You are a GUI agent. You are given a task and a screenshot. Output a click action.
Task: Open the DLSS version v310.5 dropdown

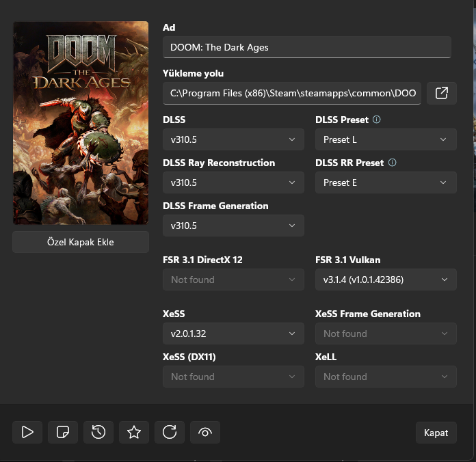(x=233, y=139)
